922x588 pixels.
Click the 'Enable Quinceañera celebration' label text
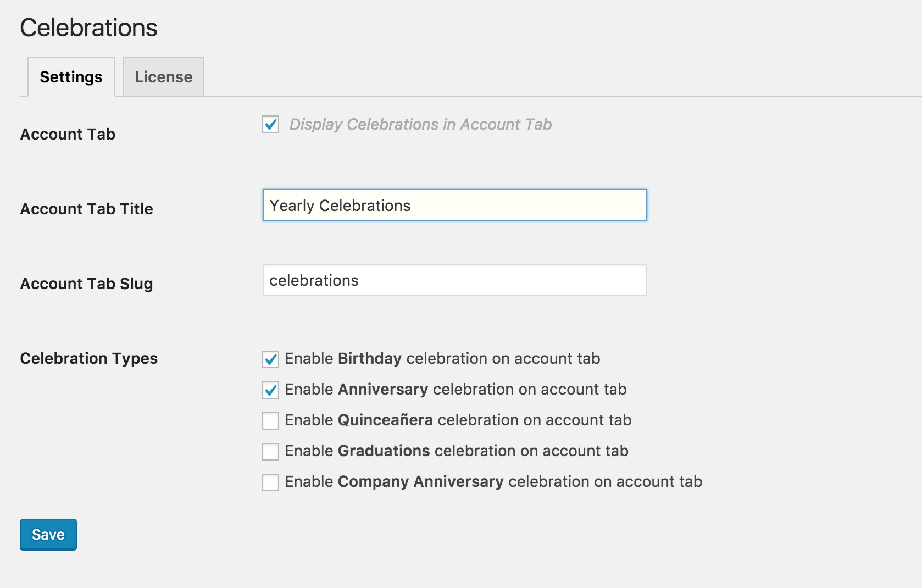pyautogui.click(x=458, y=420)
